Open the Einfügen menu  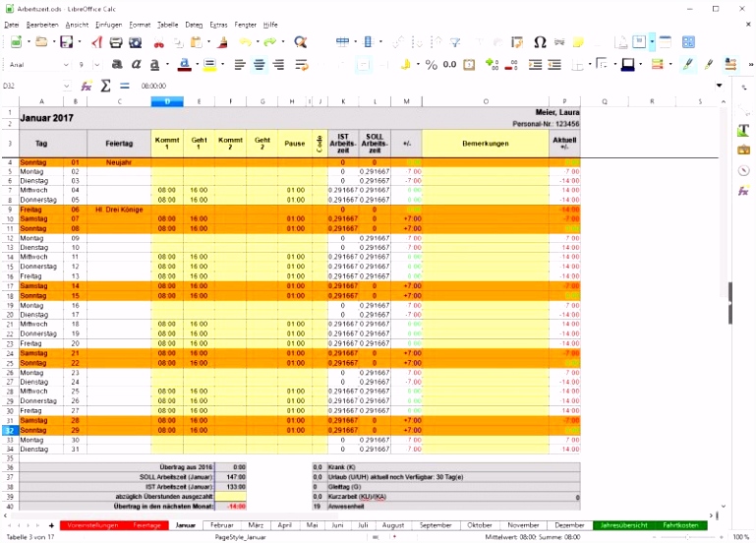pyautogui.click(x=108, y=25)
